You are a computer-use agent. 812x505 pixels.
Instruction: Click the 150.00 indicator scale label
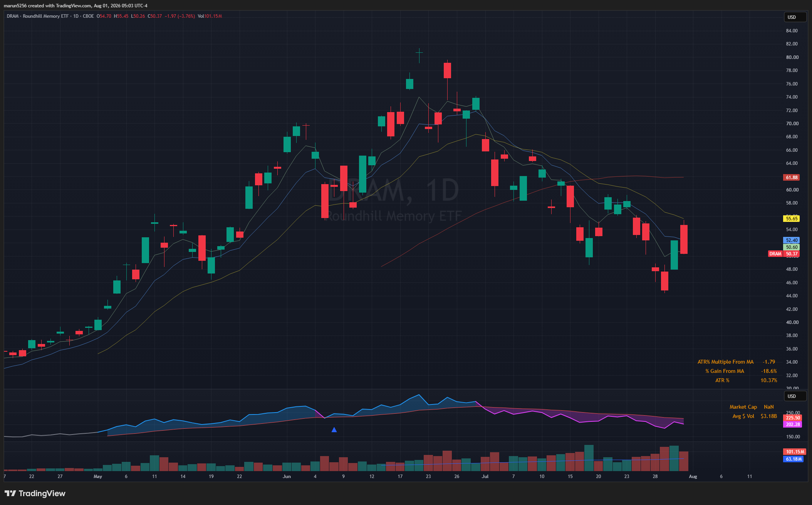coord(793,437)
